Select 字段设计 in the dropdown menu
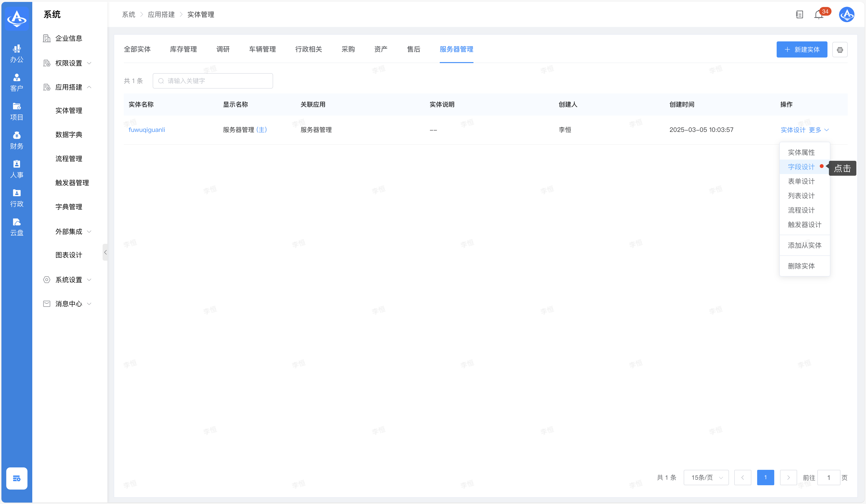 click(x=801, y=167)
